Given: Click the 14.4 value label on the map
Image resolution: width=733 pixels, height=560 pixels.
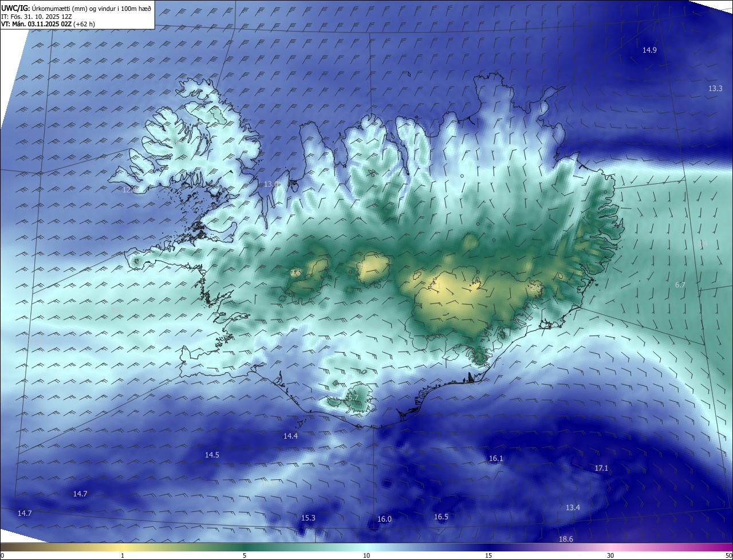Looking at the screenshot, I should (x=290, y=436).
